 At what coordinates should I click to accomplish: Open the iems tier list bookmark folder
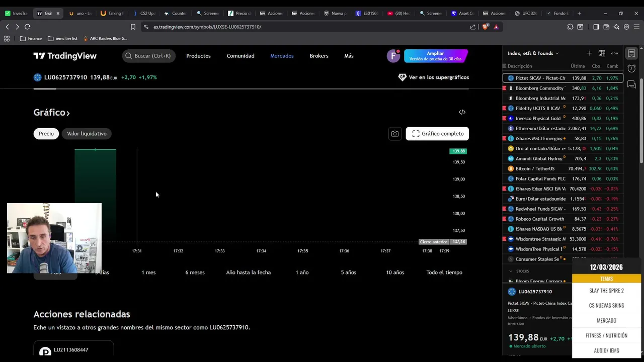62,38
